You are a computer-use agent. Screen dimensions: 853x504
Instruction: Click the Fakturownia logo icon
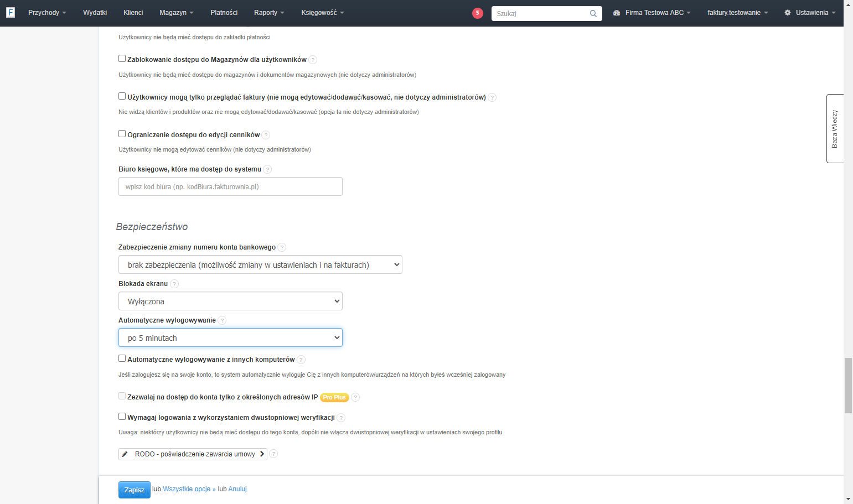click(x=11, y=12)
